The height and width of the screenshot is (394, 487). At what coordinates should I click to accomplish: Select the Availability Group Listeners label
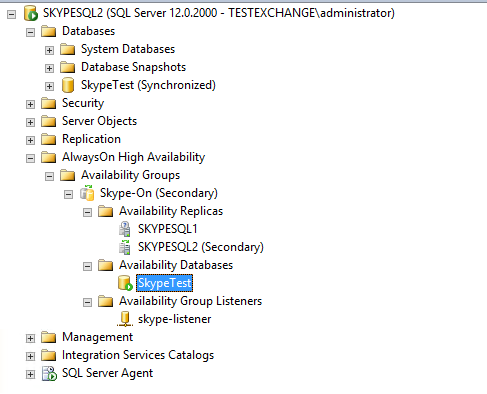[190, 301]
